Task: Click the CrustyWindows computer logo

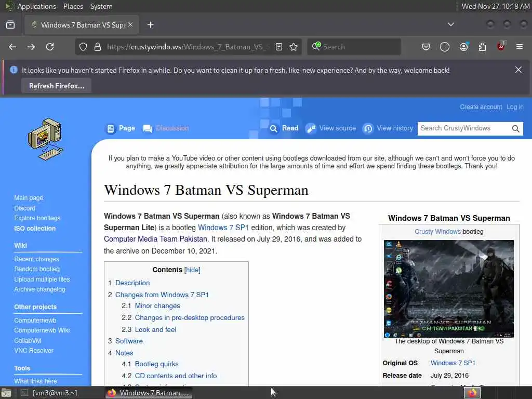Action: 46,139
